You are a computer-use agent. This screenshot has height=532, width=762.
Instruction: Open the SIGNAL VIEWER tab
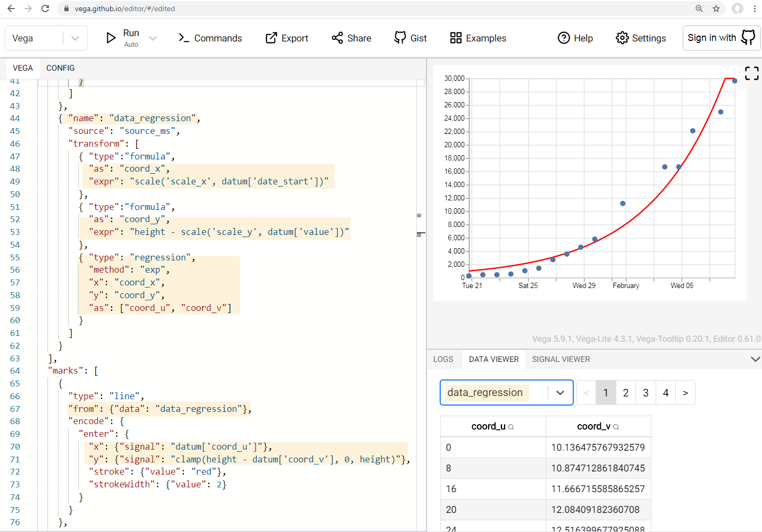pos(560,359)
